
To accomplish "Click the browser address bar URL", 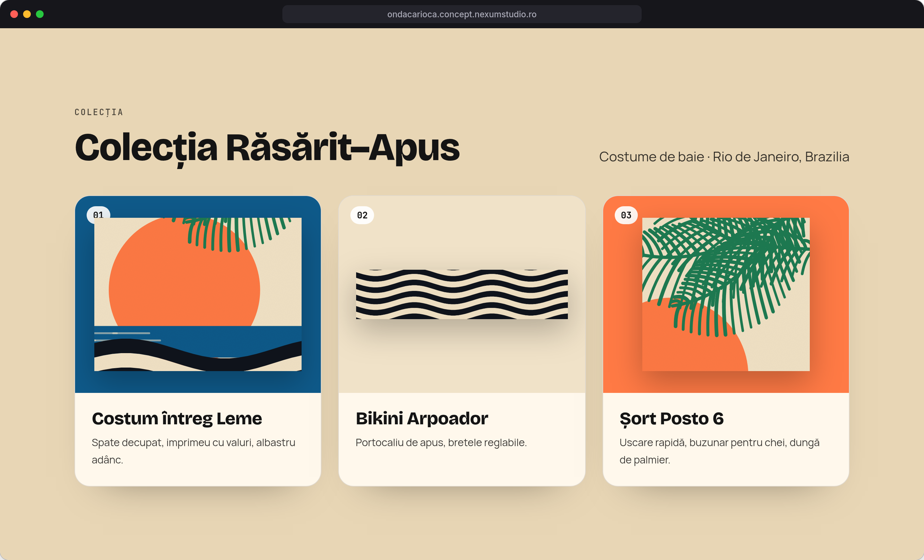I will pos(462,14).
